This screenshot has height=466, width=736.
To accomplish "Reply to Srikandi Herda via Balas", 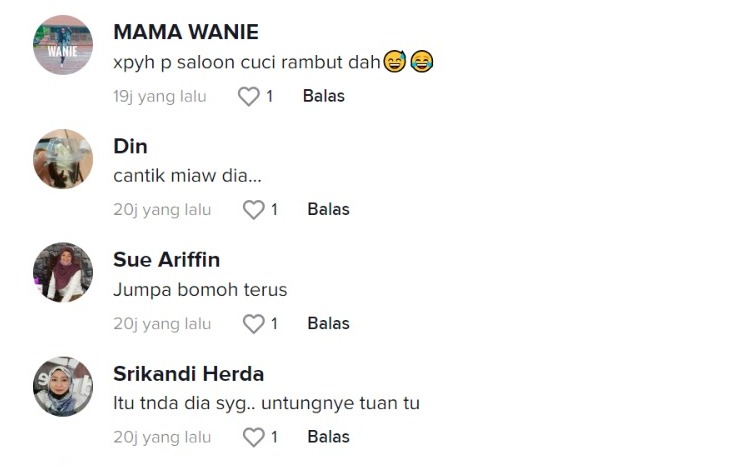I will click(x=329, y=437).
